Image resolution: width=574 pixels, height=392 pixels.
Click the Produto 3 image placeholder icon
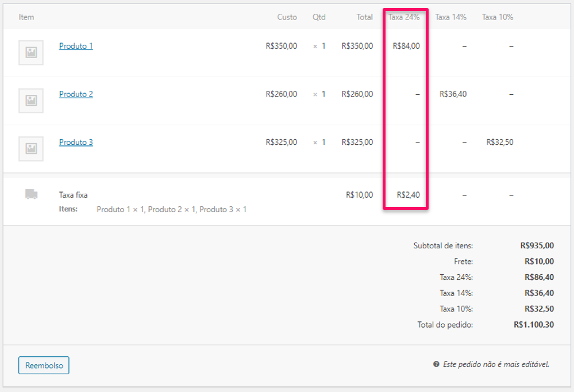(x=30, y=148)
